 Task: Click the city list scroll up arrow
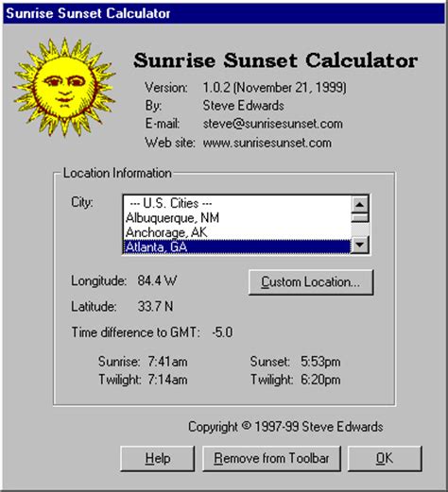359,205
